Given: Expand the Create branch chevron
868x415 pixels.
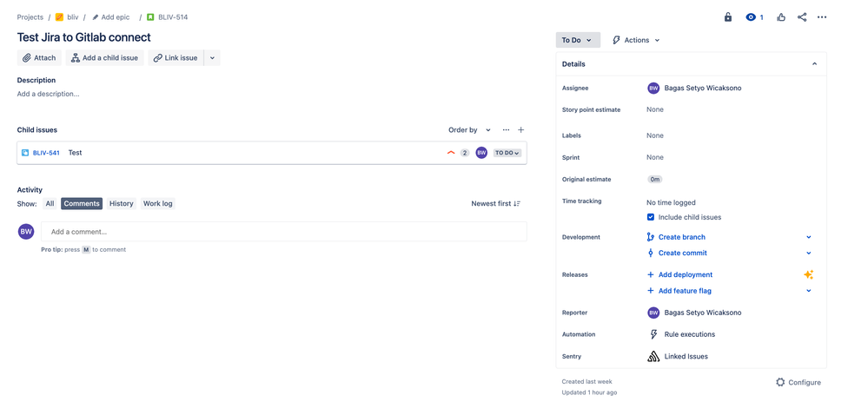Looking at the screenshot, I should pos(808,237).
